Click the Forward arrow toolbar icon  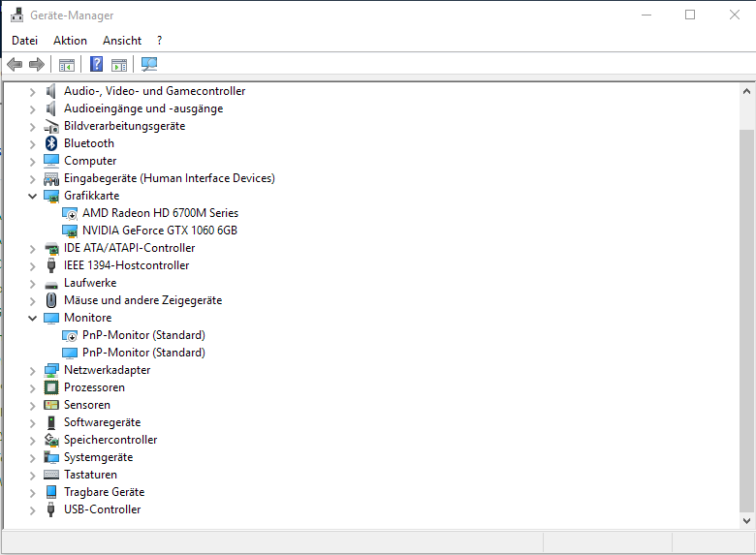(x=37, y=64)
